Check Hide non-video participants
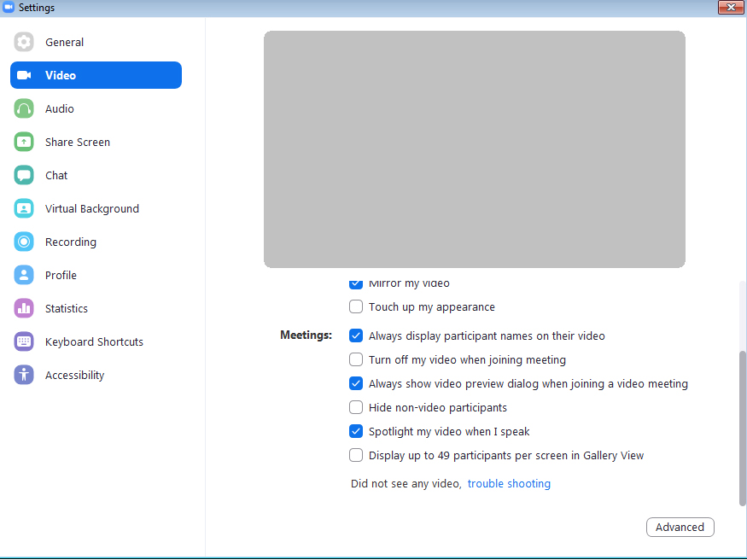Viewport: 747px width, 560px height. (356, 407)
